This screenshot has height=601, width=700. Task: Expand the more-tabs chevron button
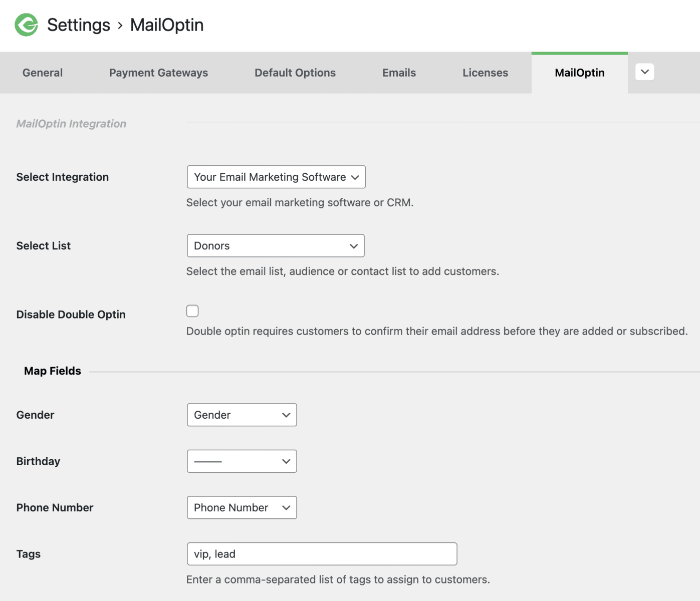645,72
